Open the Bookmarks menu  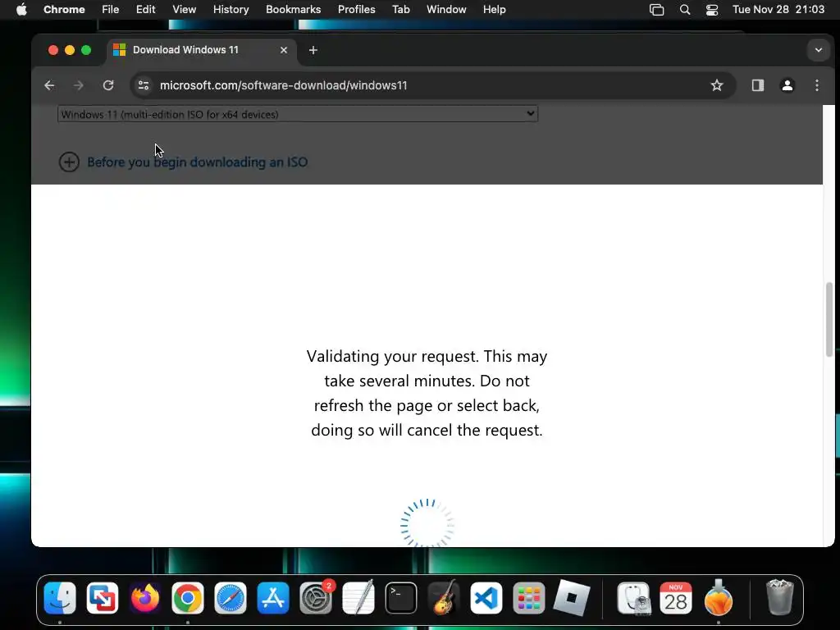point(293,10)
